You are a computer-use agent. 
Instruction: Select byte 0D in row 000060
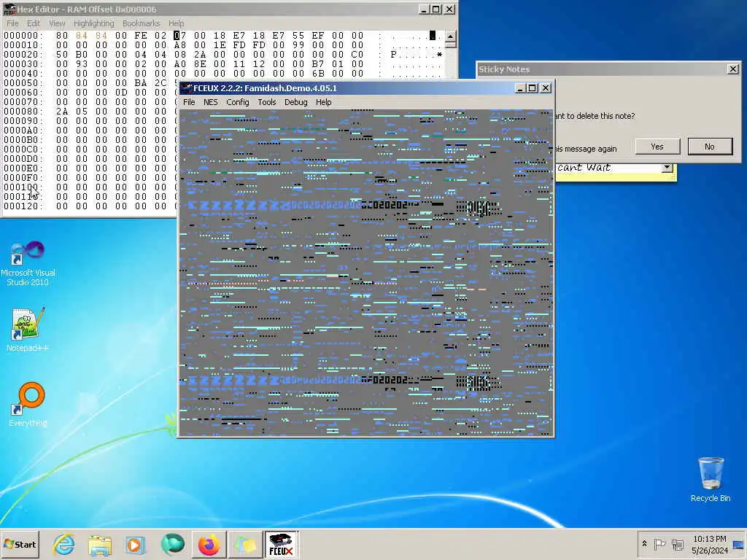[x=121, y=93]
